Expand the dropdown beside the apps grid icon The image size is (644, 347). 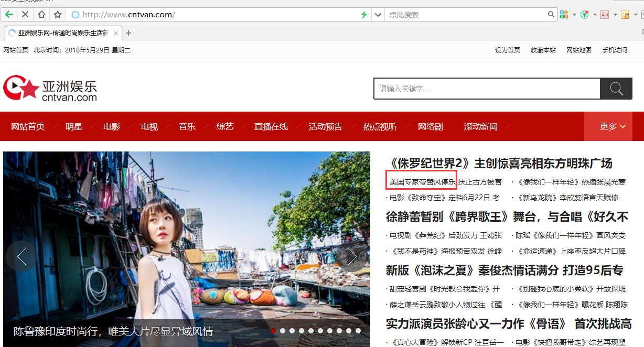tap(574, 15)
